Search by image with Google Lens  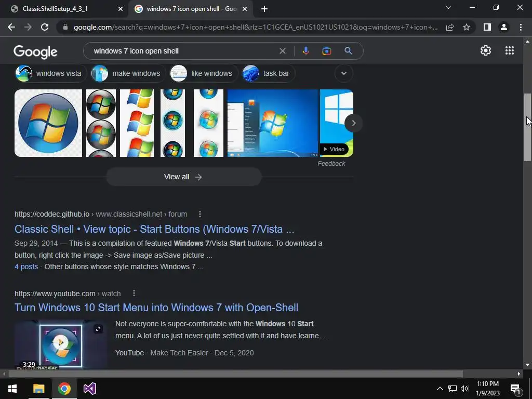(326, 51)
